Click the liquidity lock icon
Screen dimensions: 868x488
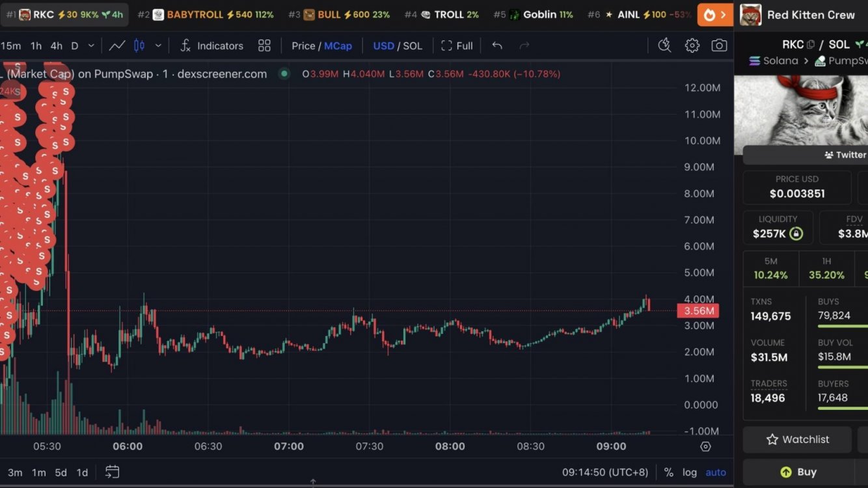[x=796, y=234]
